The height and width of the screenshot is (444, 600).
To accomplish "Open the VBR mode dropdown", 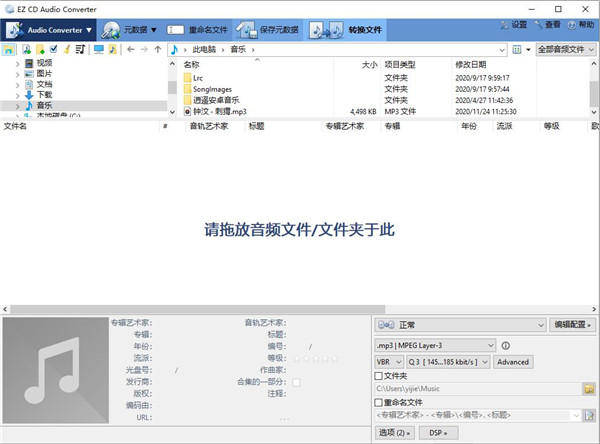I will 387,362.
